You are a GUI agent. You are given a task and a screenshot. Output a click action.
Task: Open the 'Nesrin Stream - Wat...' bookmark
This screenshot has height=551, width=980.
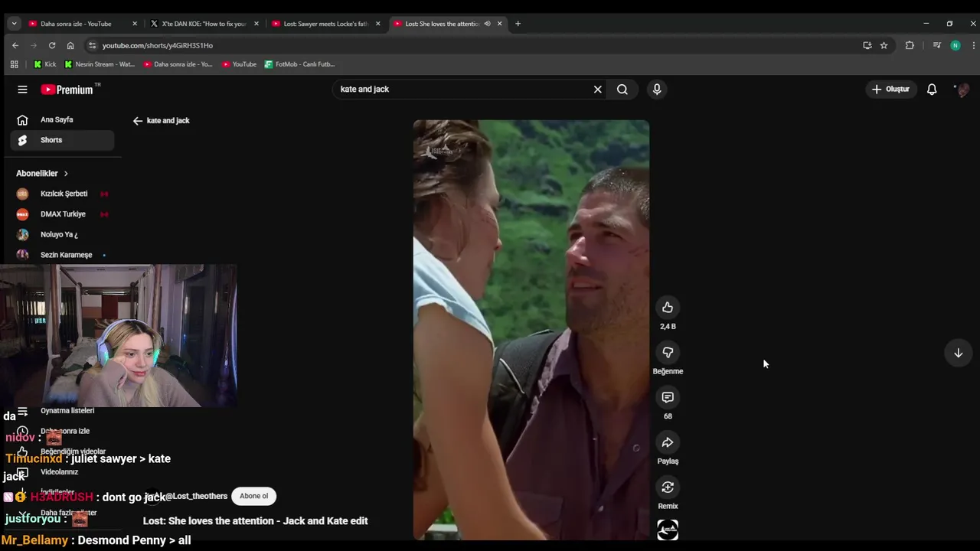point(100,64)
